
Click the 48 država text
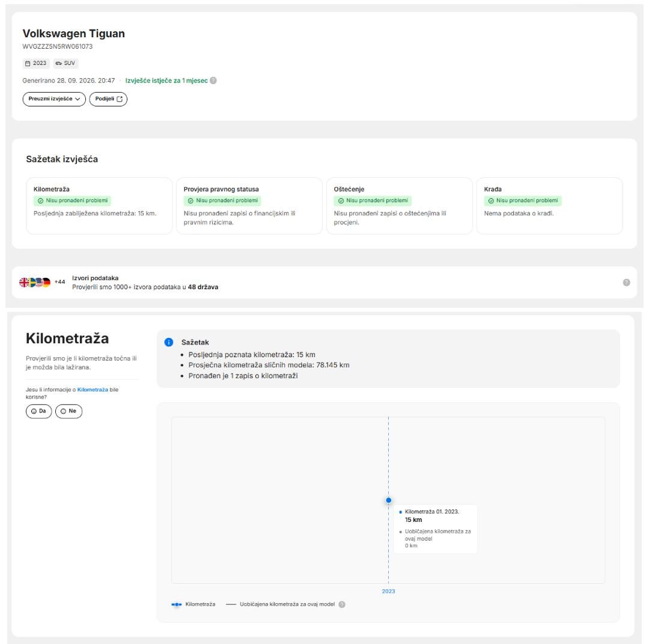pyautogui.click(x=203, y=287)
